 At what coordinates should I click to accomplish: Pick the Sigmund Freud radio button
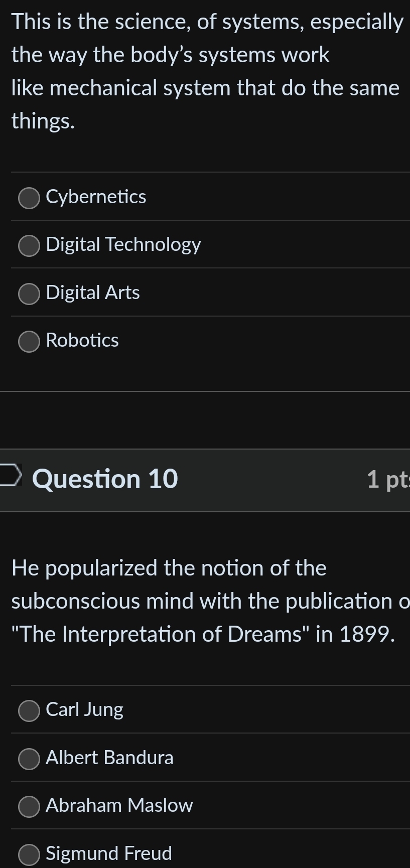pyautogui.click(x=29, y=854)
